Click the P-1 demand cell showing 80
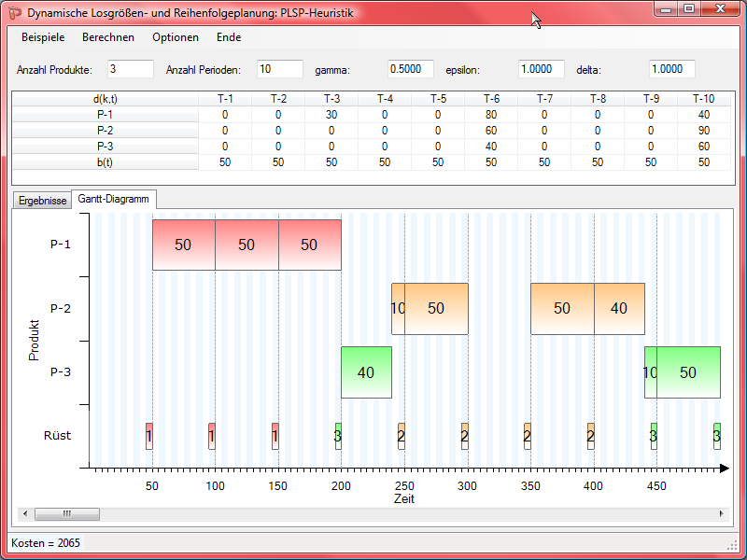Image resolution: width=747 pixels, height=560 pixels. click(x=491, y=115)
